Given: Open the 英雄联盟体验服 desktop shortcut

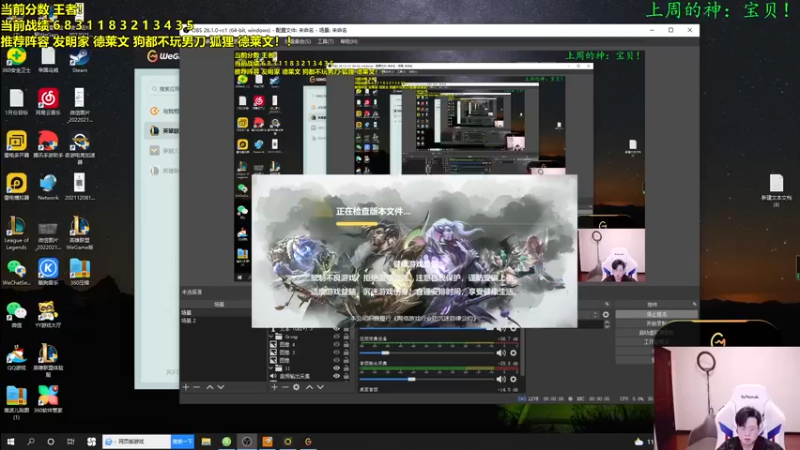Looking at the screenshot, I should coord(48,360).
